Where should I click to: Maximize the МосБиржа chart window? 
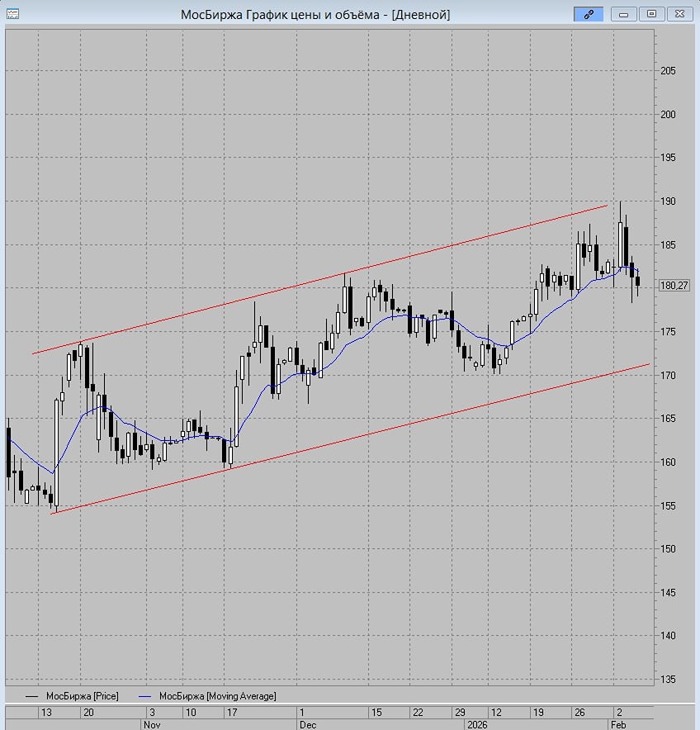(651, 14)
